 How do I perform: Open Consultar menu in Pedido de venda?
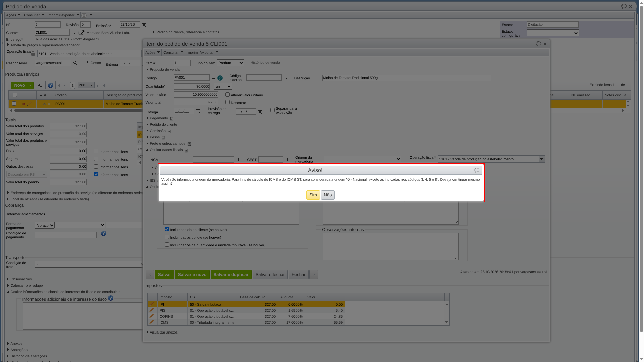click(34, 15)
